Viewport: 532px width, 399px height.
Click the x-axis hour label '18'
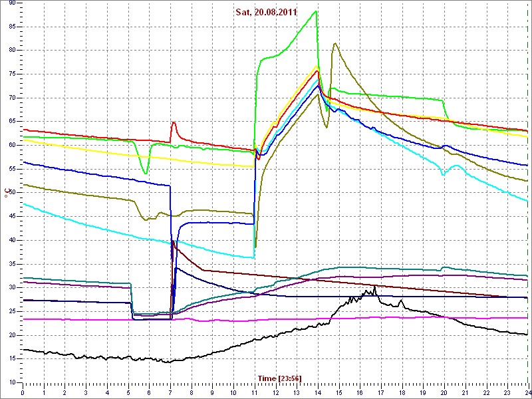(x=402, y=392)
